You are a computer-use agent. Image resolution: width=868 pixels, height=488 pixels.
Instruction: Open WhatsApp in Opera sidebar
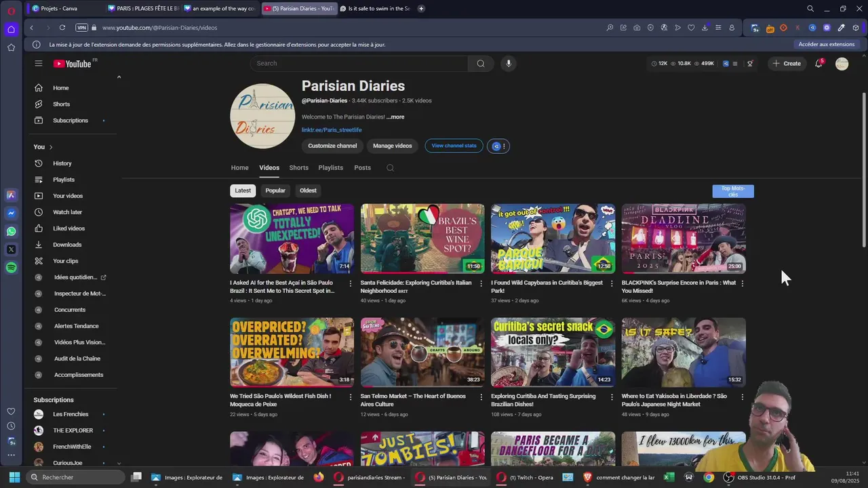click(x=11, y=231)
